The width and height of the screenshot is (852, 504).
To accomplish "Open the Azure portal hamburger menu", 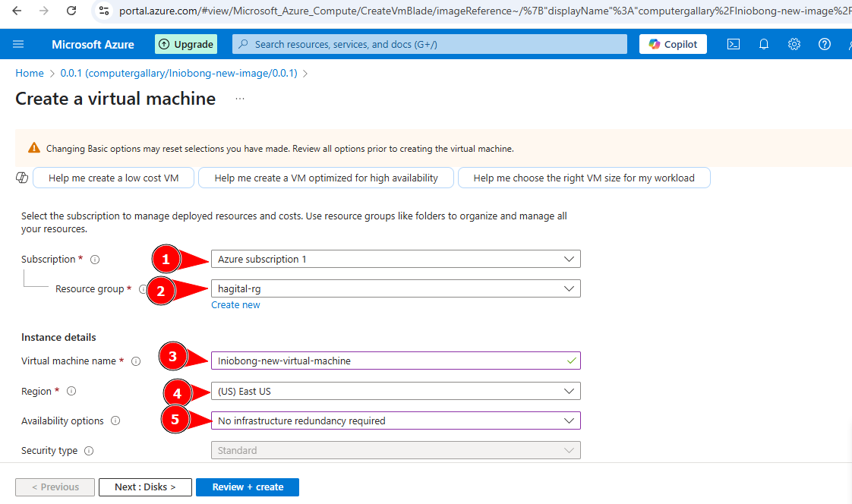I will [x=18, y=44].
